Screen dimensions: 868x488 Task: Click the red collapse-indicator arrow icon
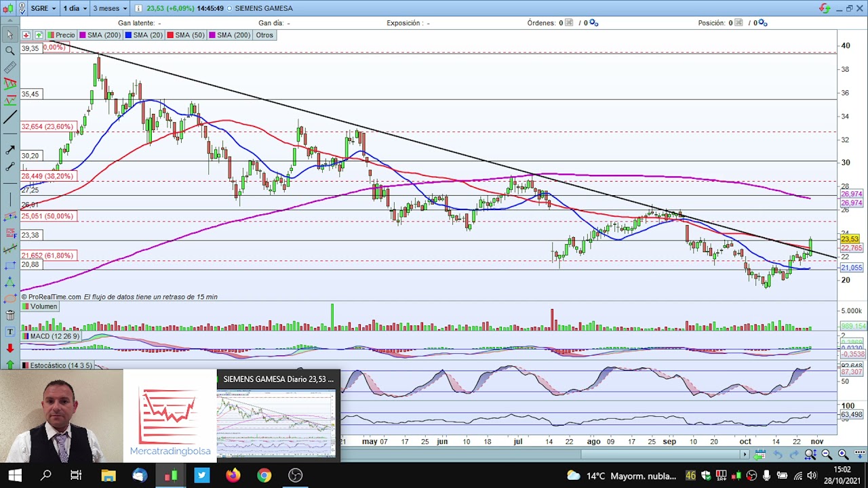pos(26,35)
